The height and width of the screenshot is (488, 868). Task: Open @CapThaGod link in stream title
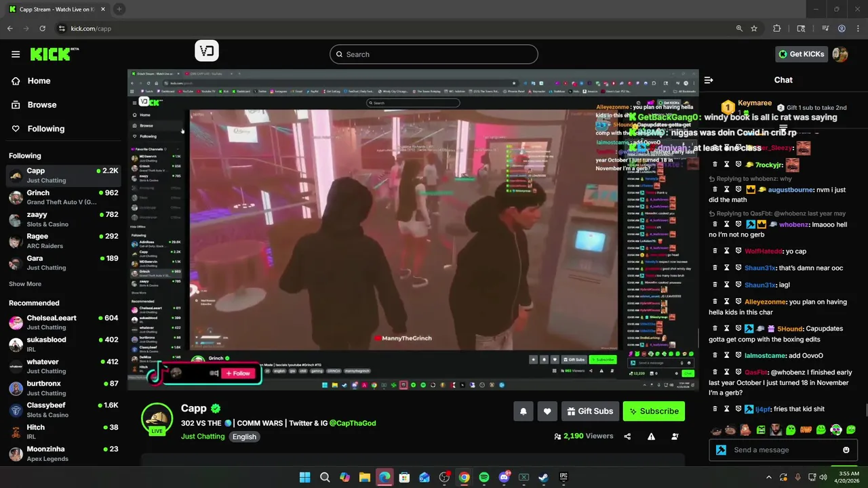353,423
